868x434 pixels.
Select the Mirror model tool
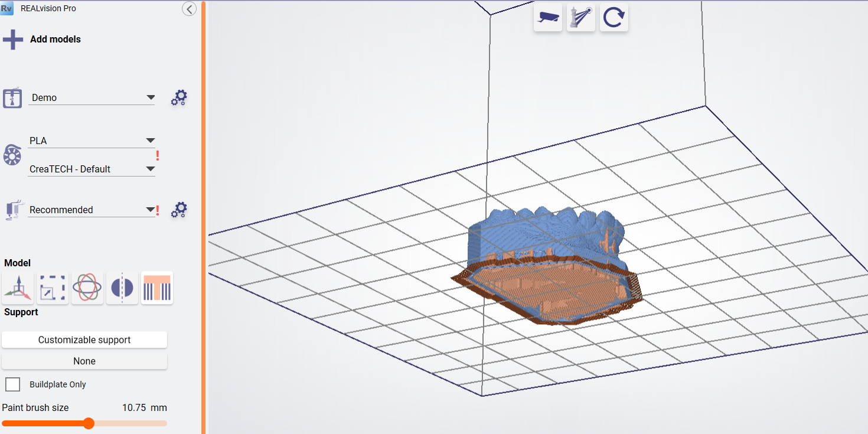click(x=122, y=288)
